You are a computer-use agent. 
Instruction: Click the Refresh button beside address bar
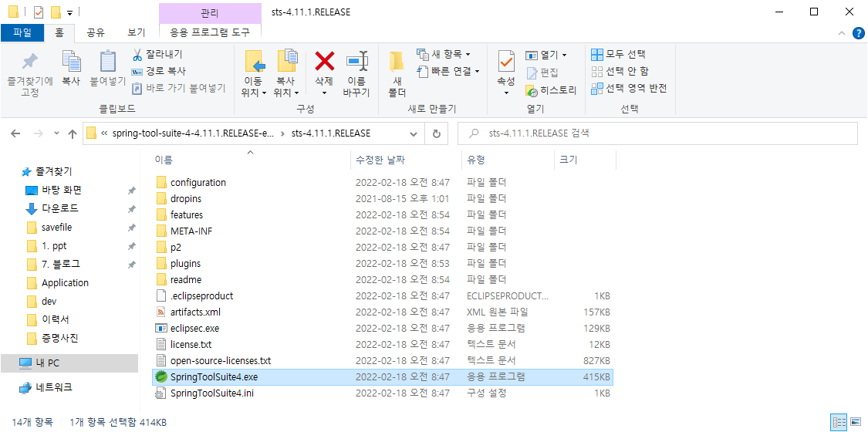[x=436, y=134]
